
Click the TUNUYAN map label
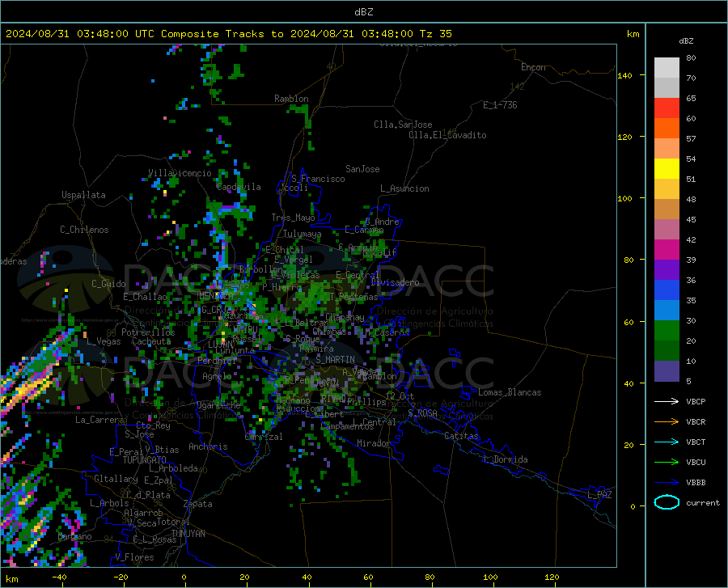click(x=188, y=534)
